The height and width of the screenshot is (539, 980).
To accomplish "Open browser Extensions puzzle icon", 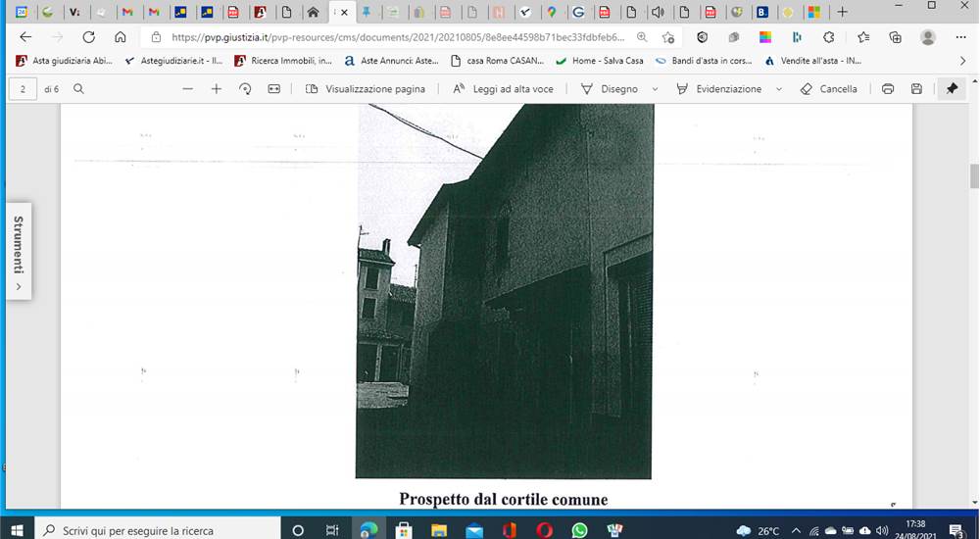I will (x=829, y=37).
